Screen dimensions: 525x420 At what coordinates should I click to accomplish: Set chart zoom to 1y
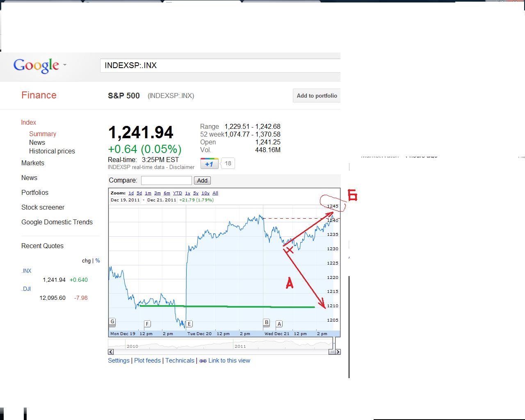pyautogui.click(x=187, y=193)
